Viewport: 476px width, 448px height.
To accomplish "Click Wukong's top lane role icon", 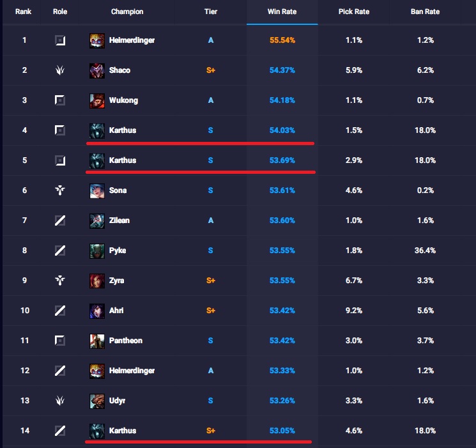I will click(60, 100).
